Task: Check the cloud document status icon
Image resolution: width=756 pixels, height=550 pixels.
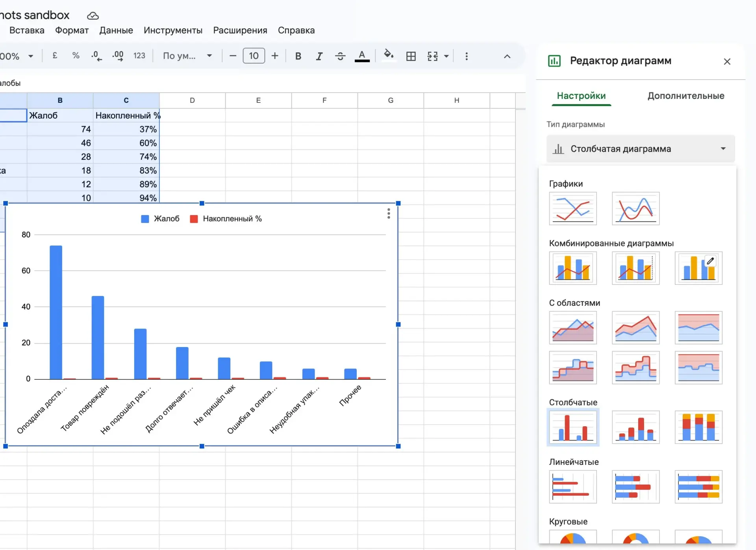Action: (93, 16)
